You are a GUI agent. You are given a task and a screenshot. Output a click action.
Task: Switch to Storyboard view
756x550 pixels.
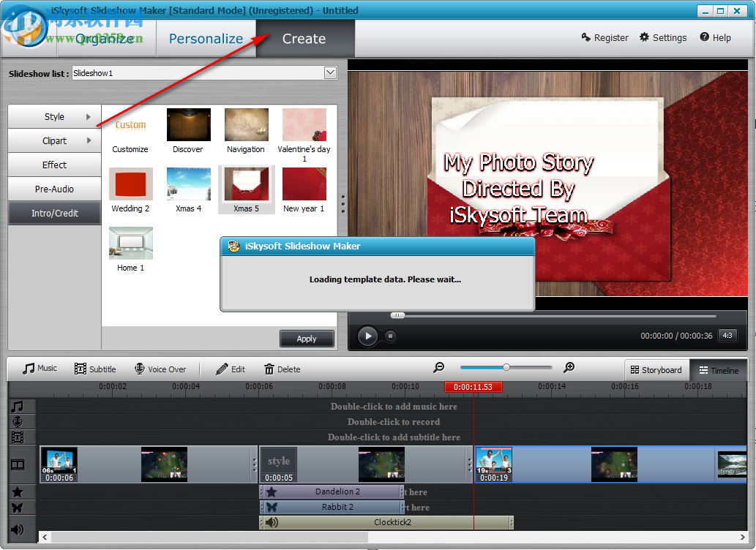(x=656, y=370)
